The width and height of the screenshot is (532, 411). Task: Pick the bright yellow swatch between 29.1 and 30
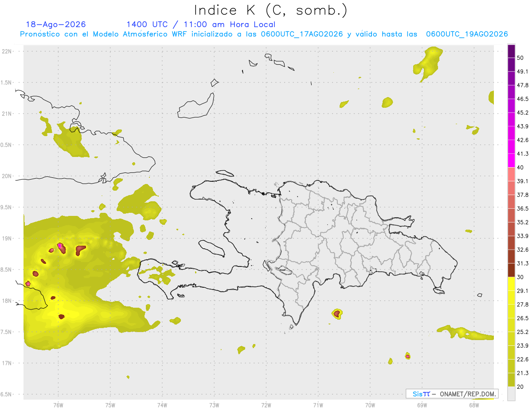coord(511,284)
